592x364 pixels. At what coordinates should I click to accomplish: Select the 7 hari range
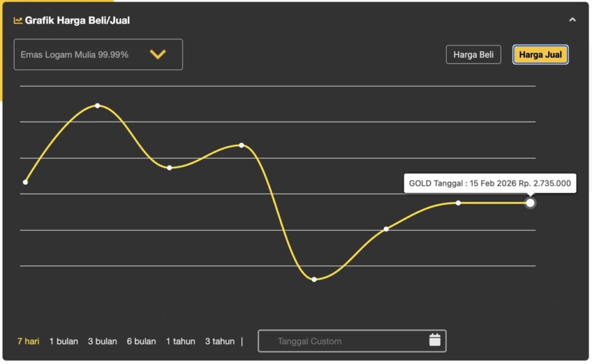point(28,341)
